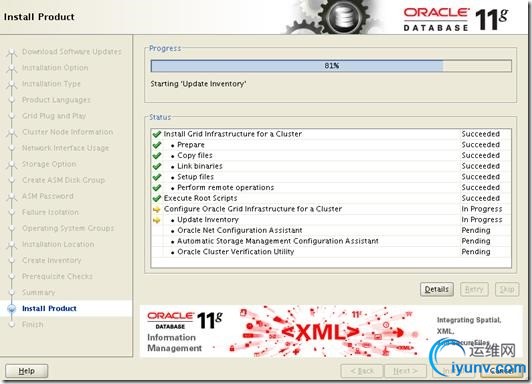Select Cluster Node Information step
This screenshot has width=532, height=384.
(68, 132)
